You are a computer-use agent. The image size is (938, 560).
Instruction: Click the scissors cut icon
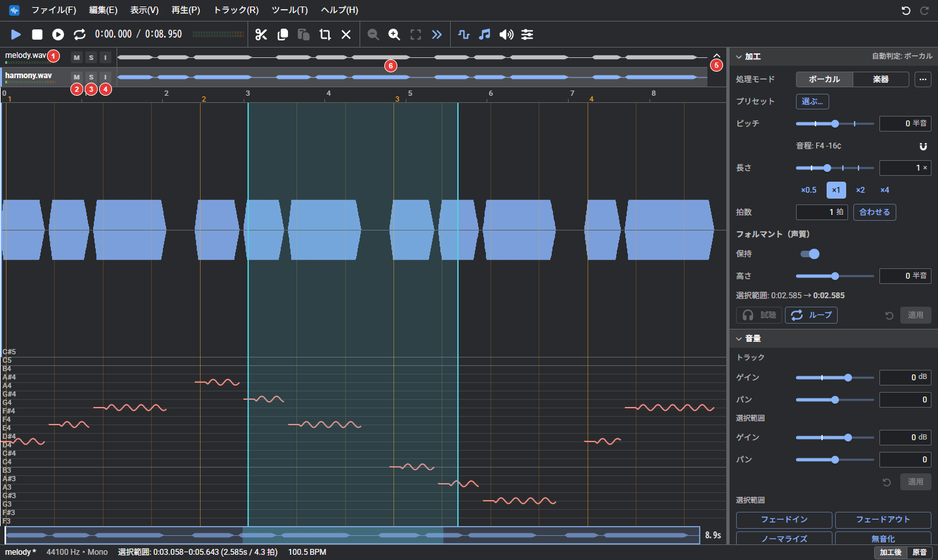(261, 35)
